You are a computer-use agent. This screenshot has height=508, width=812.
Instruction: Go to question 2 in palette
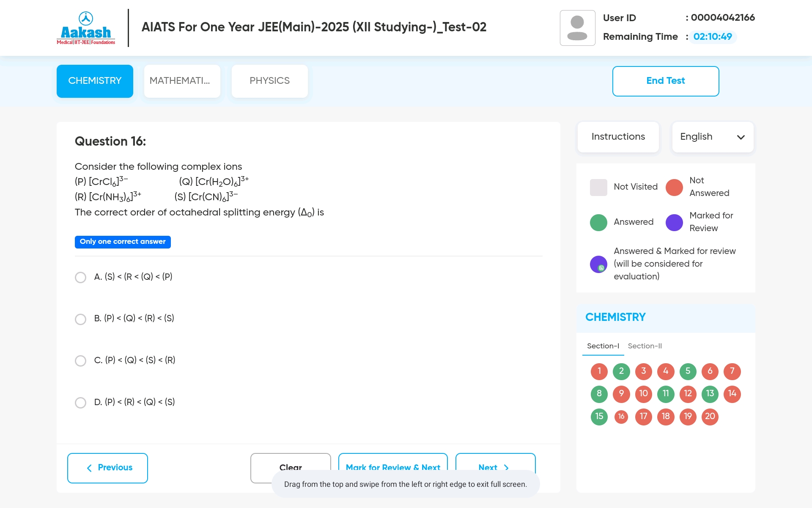pyautogui.click(x=621, y=371)
